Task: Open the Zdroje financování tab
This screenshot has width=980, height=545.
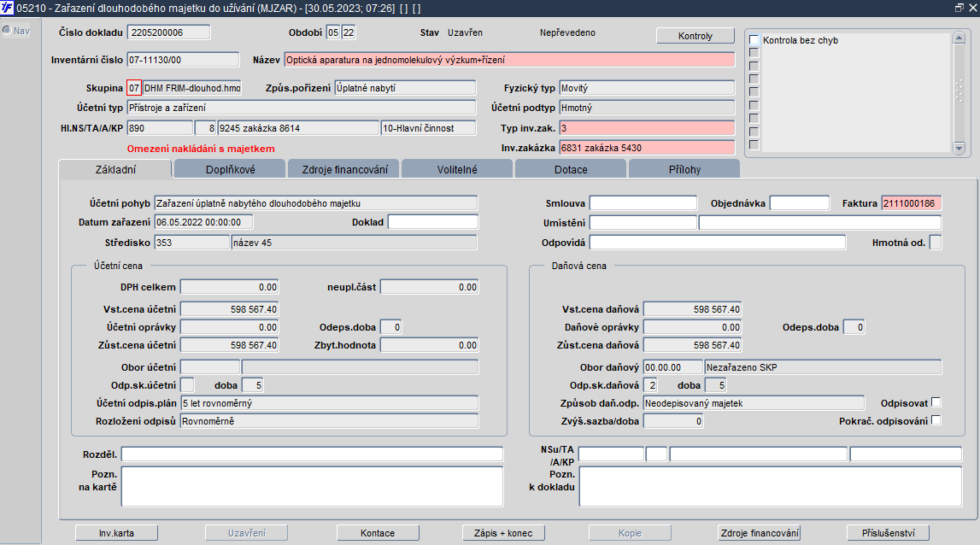Action: pyautogui.click(x=344, y=169)
